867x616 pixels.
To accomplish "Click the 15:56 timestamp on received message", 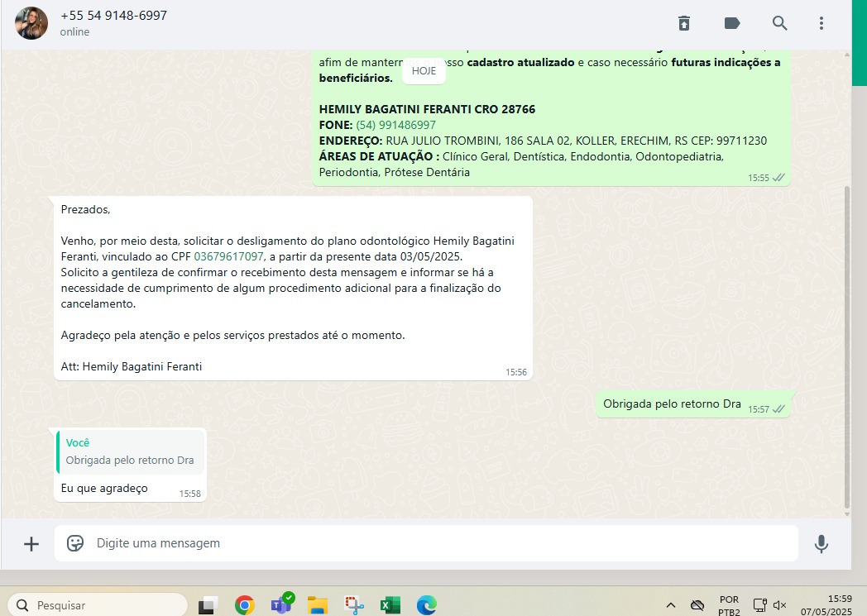I will click(516, 372).
